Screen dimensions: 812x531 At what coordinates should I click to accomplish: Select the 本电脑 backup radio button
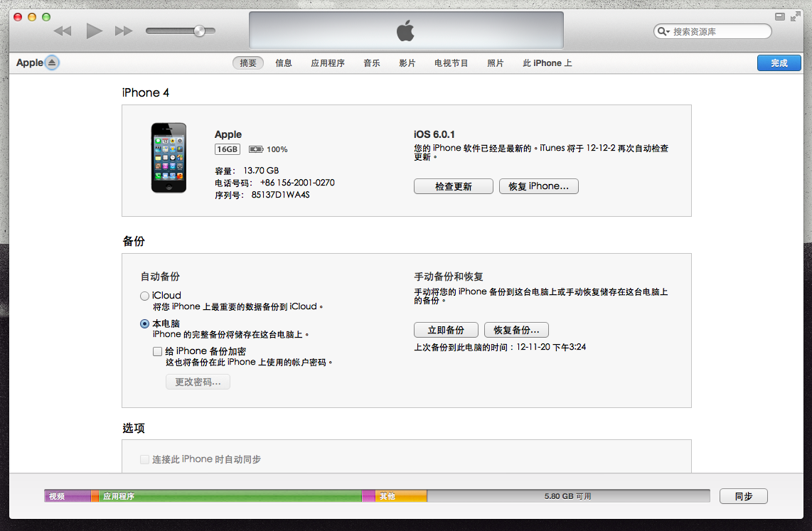pyautogui.click(x=144, y=324)
